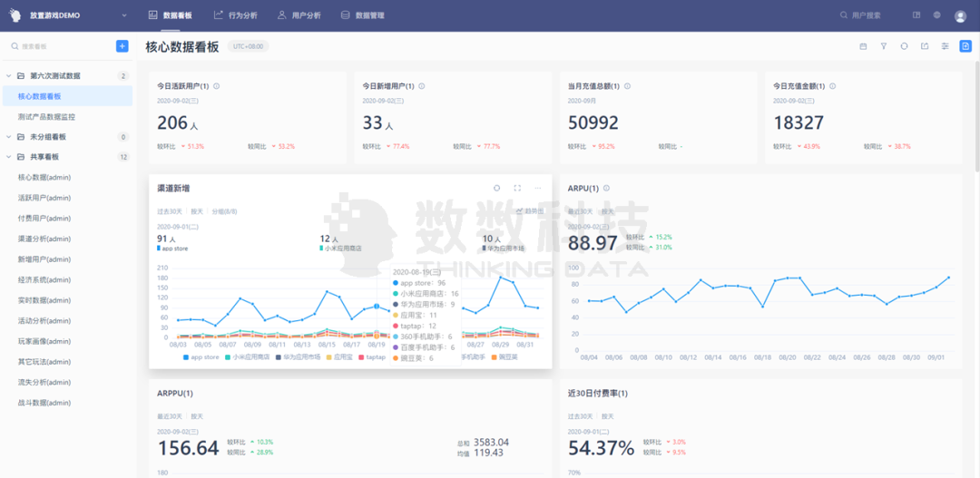Add a new dashboard with the plus icon
The width and height of the screenshot is (980, 478).
(122, 46)
